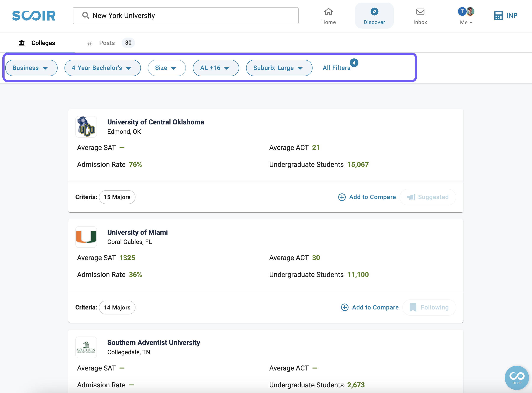
Task: Open the Size filter dropdown
Action: [x=166, y=68]
